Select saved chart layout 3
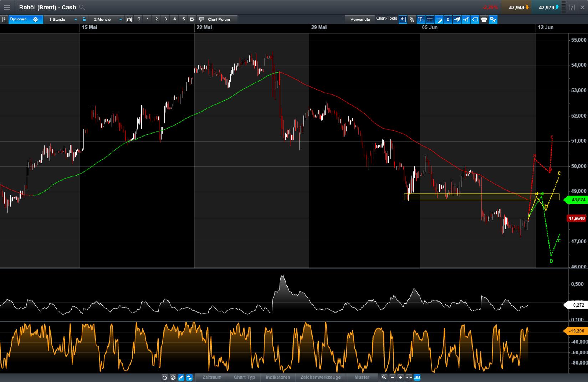Image resolution: width=588 pixels, height=382 pixels. (165, 20)
